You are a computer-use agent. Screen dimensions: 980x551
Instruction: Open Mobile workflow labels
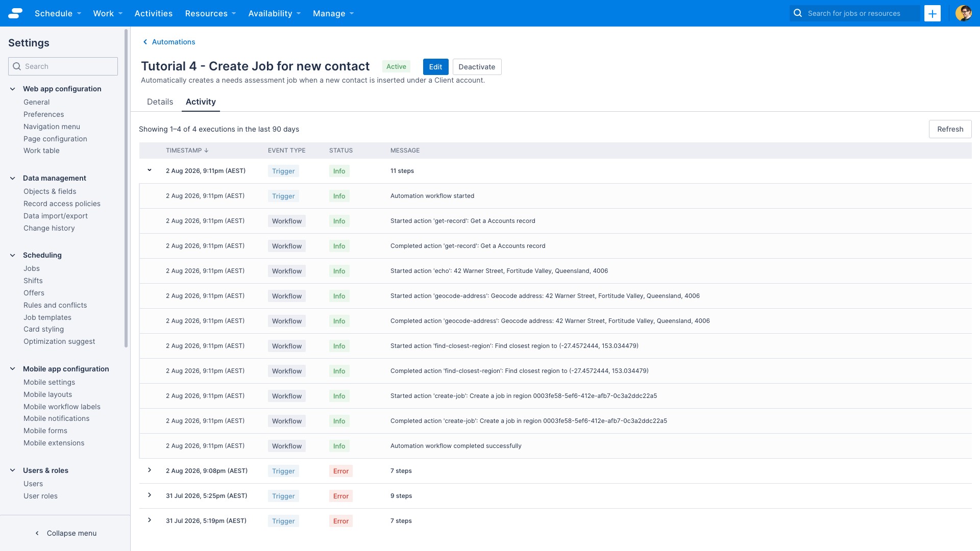62,407
